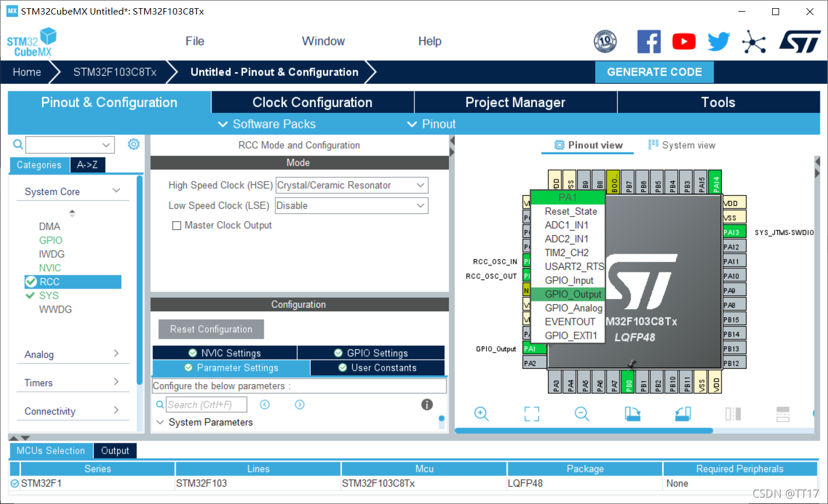Image resolution: width=828 pixels, height=504 pixels.
Task: Choose ADC1_IN1 from pin menu
Action: [x=568, y=225]
